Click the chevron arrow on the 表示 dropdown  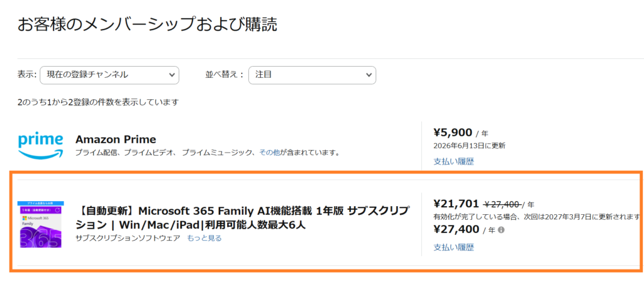pyautogui.click(x=172, y=75)
